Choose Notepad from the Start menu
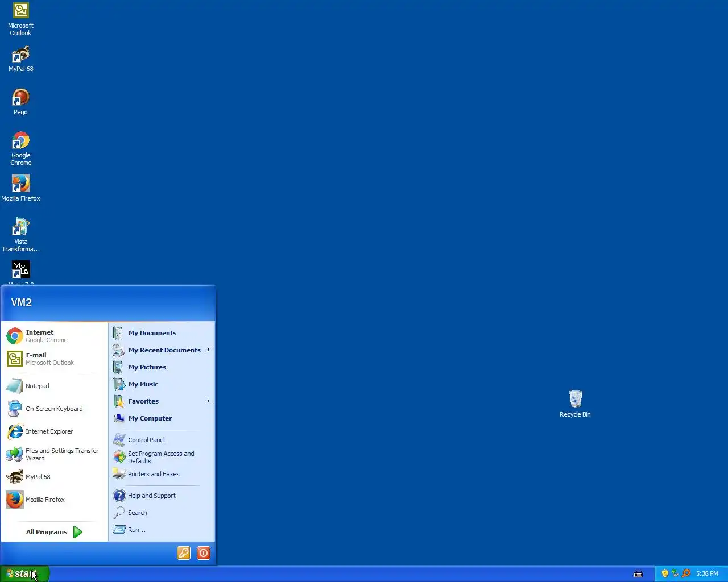The width and height of the screenshot is (728, 582). click(55, 386)
